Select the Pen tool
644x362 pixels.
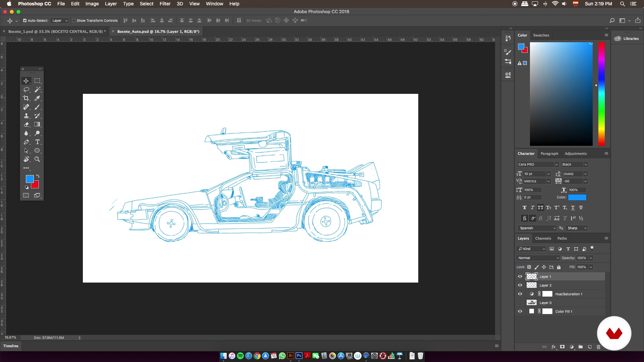point(26,142)
